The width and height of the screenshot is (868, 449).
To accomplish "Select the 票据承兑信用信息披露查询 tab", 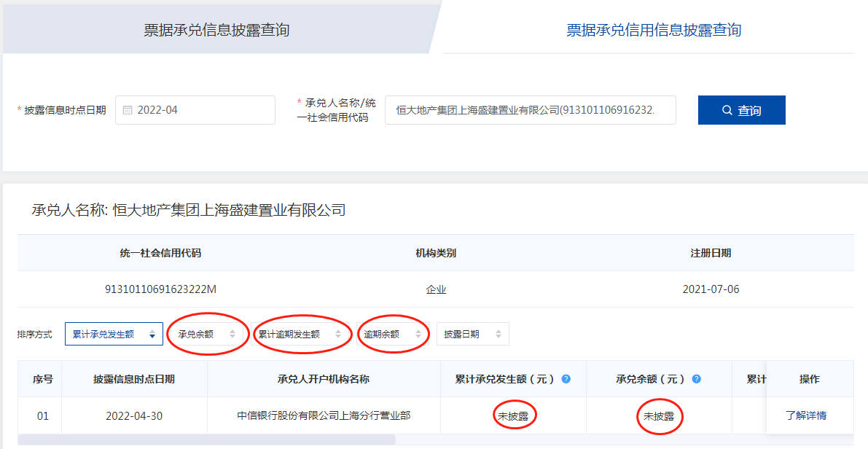I will tap(653, 30).
